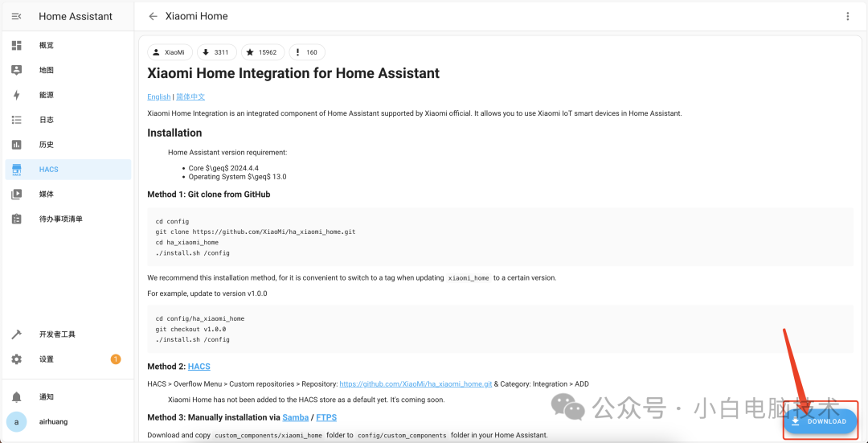Click the 'Method 1: Git clone from GitHub' heading
Image resolution: width=868 pixels, height=443 pixels.
coord(209,195)
